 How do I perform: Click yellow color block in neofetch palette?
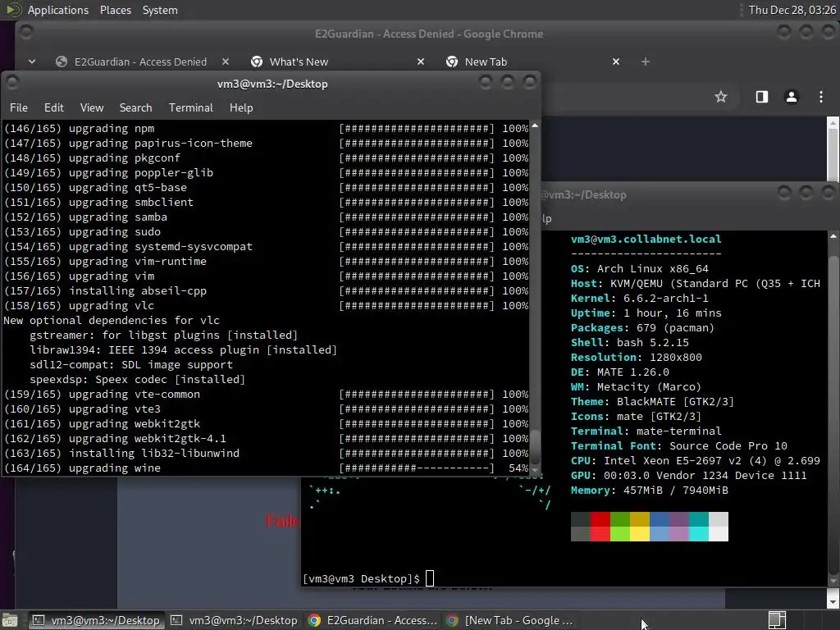640,527
